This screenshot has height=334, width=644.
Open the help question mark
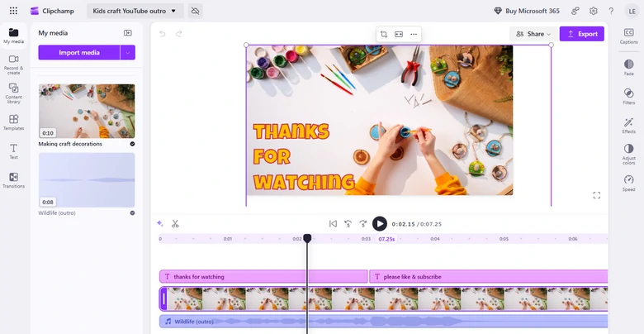pos(611,11)
